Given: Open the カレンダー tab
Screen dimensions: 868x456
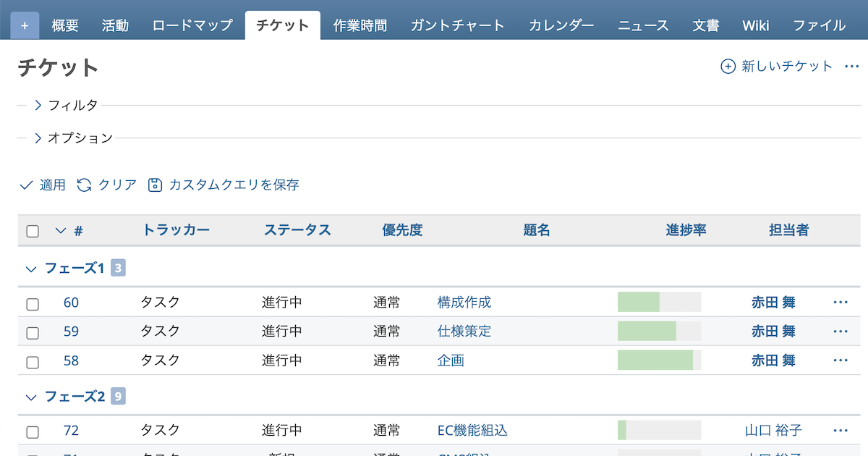Looking at the screenshot, I should [561, 25].
